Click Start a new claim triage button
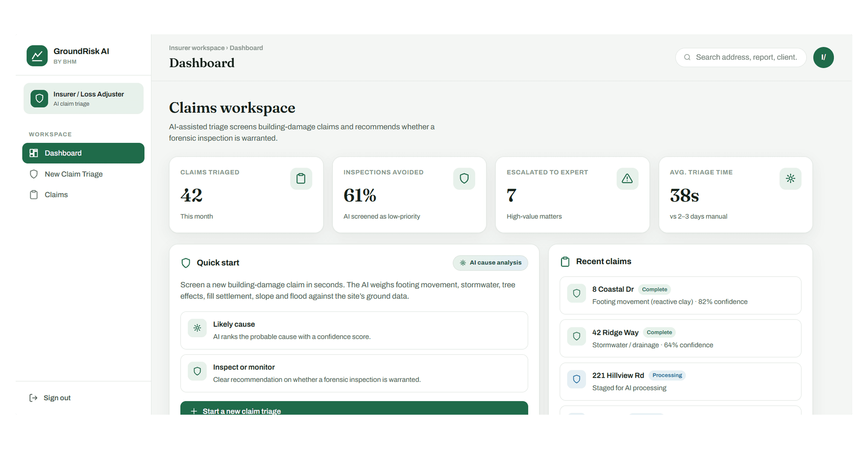Viewport: 868px width, 449px height. click(x=354, y=408)
